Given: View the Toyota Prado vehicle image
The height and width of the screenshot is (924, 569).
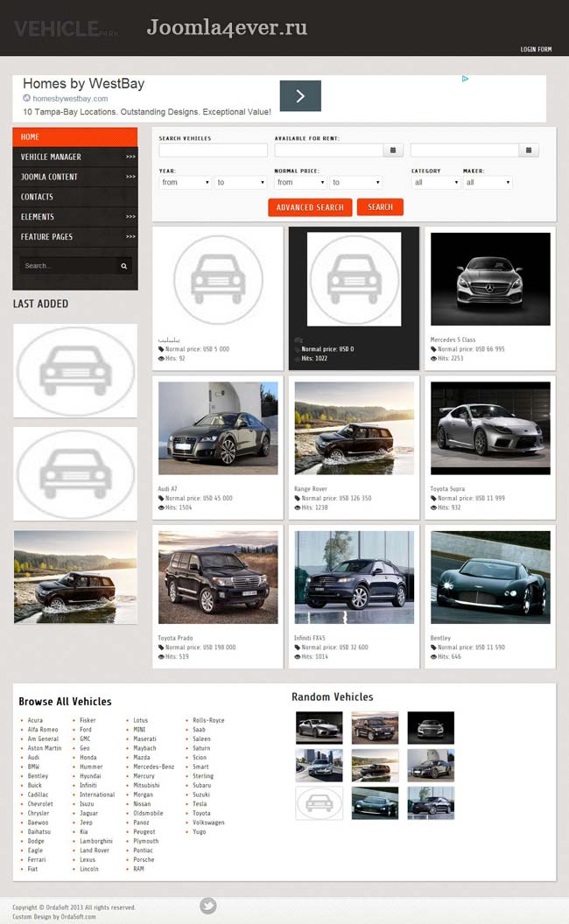Looking at the screenshot, I should click(x=218, y=577).
